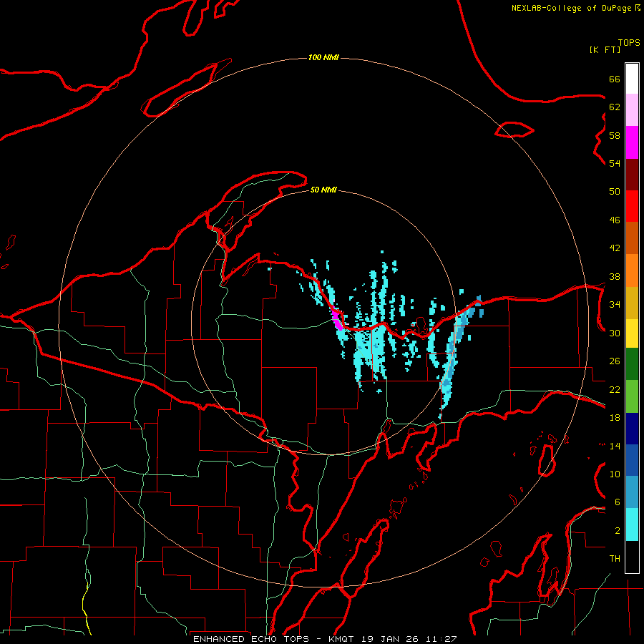
Task: Click the gold 34 kft legend swatch
Action: [632, 303]
